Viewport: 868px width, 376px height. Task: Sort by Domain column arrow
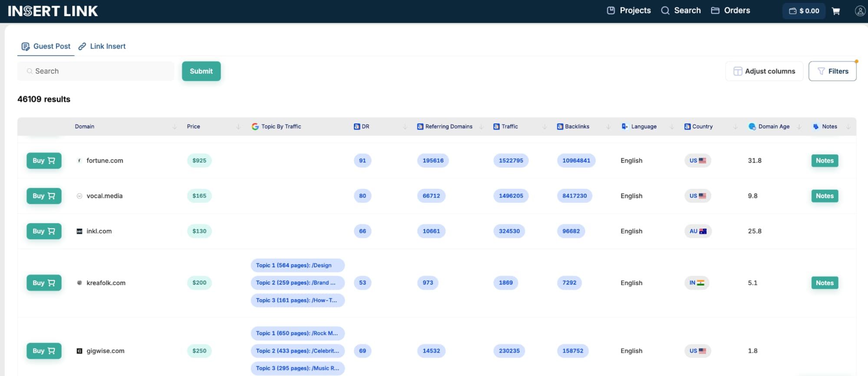(x=175, y=126)
